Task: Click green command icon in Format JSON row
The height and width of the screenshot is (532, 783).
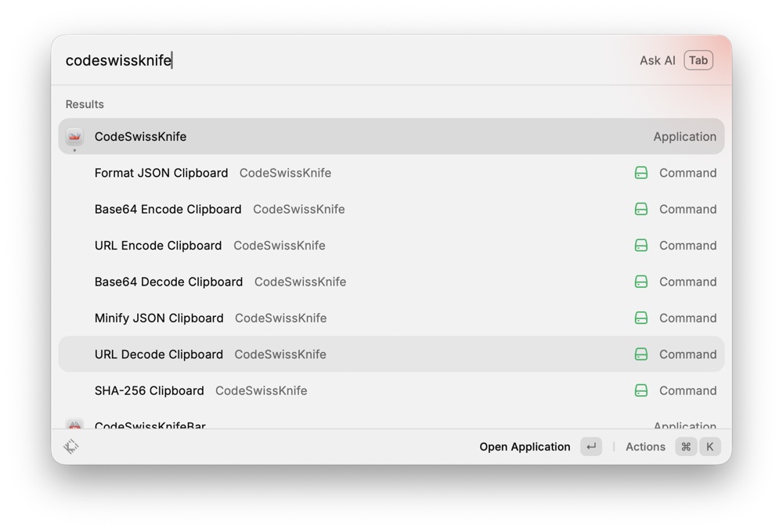Action: [640, 173]
